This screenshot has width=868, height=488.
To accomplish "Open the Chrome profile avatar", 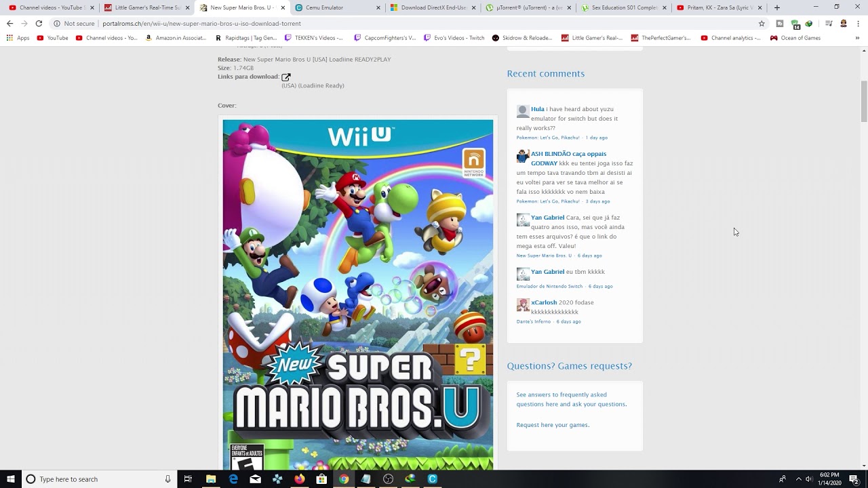I will pyautogui.click(x=844, y=23).
